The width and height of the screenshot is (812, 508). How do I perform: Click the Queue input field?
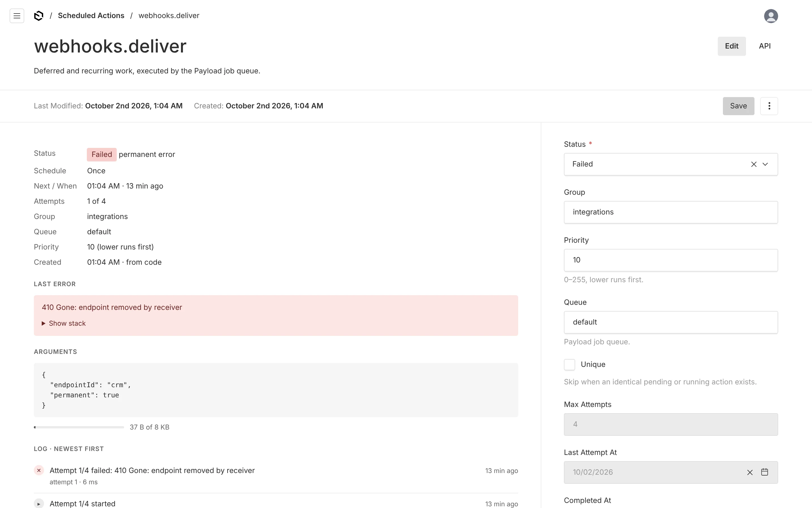click(x=670, y=323)
